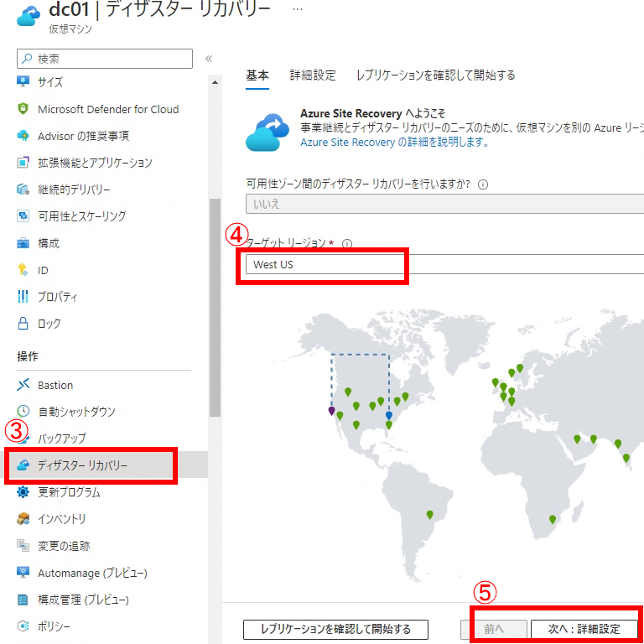Click the ロック padlock icon
Viewport: 644px width, 644px height.
[x=23, y=324]
